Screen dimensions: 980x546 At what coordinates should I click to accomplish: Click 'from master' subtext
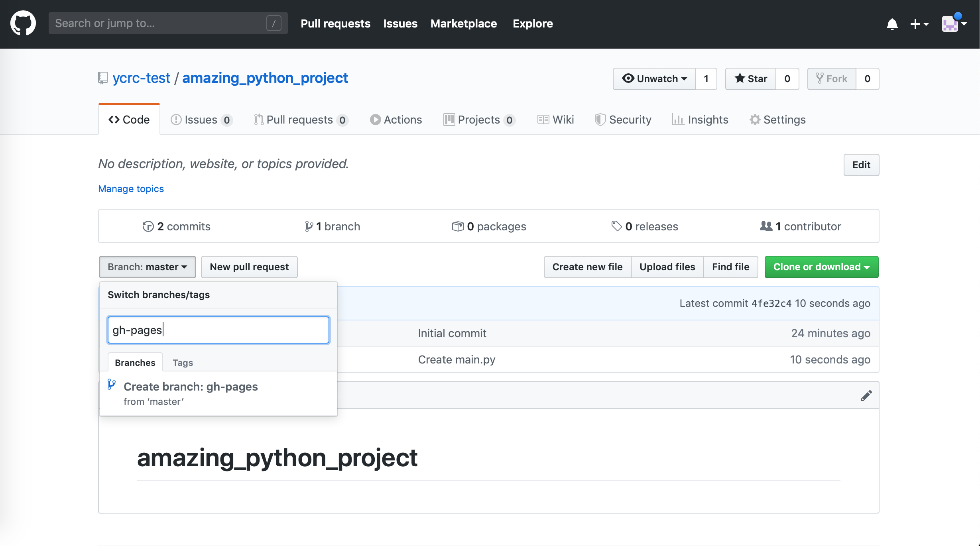(x=153, y=402)
